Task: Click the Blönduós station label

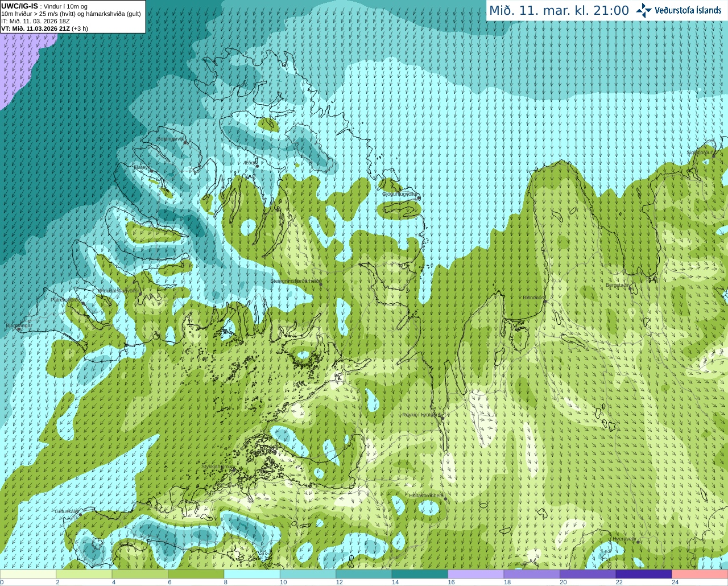Action: click(533, 298)
